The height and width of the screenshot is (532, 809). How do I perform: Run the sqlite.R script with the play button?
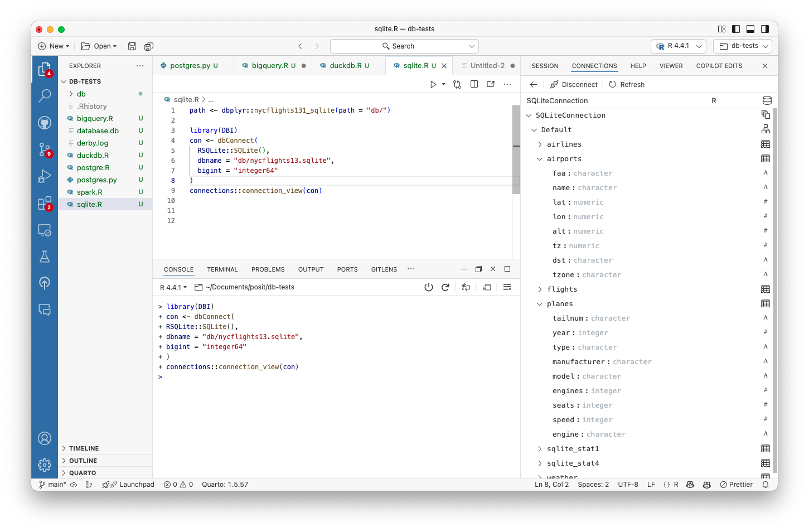point(433,84)
